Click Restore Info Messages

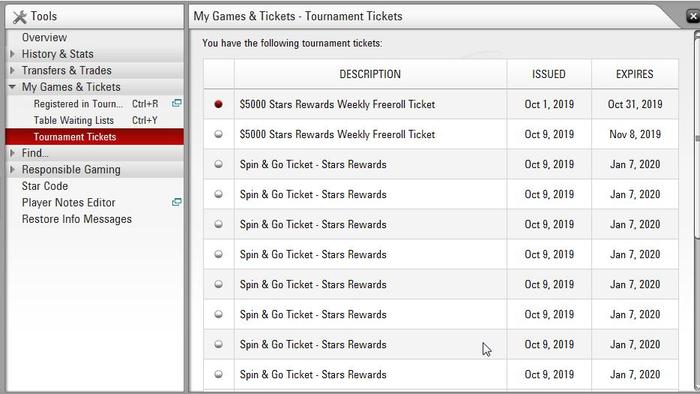(77, 219)
